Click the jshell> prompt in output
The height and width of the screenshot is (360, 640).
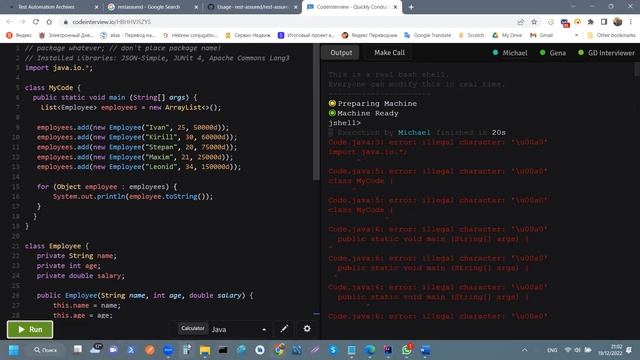click(344, 123)
